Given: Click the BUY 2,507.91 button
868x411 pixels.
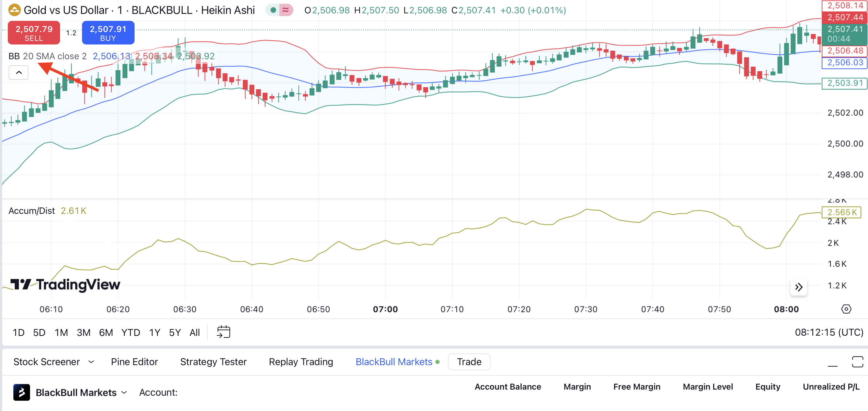Looking at the screenshot, I should pos(108,33).
